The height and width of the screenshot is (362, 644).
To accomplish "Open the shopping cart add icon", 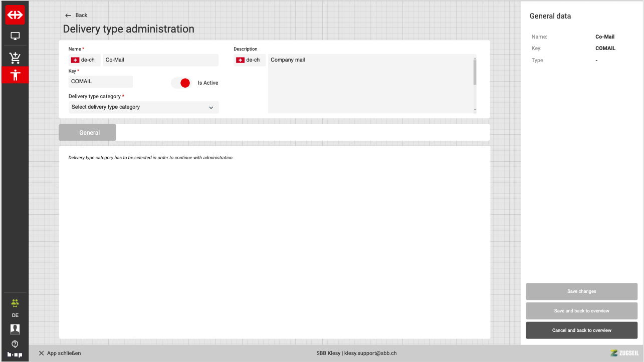I will coord(15,58).
